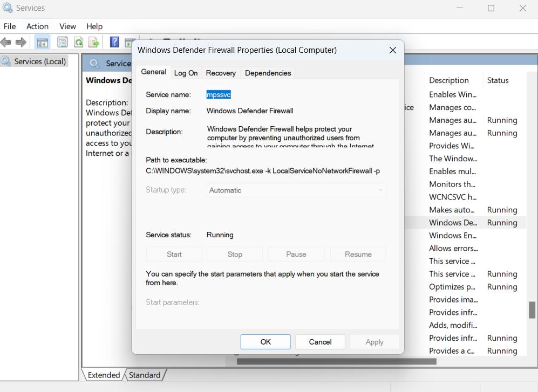Click the Description column header
The image size is (538, 392).
click(x=449, y=80)
